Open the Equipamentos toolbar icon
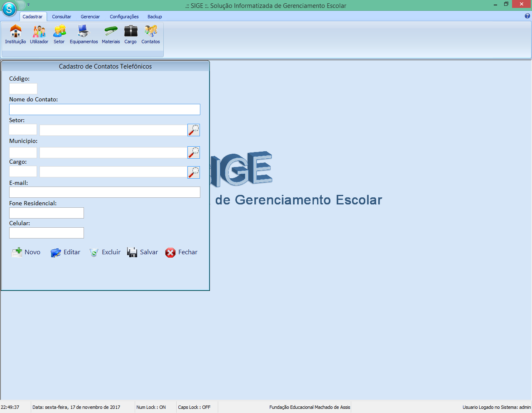 [83, 34]
